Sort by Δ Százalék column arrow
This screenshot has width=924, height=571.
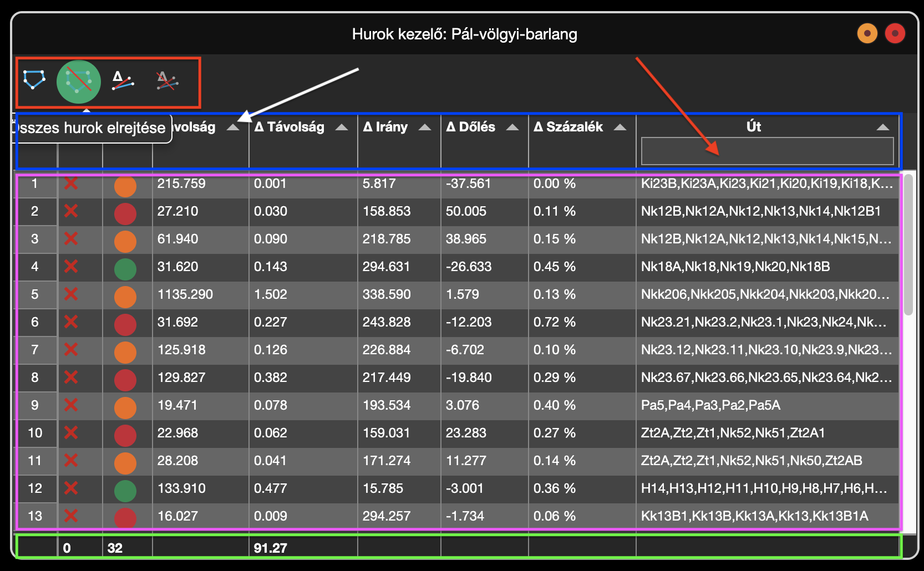tap(620, 128)
